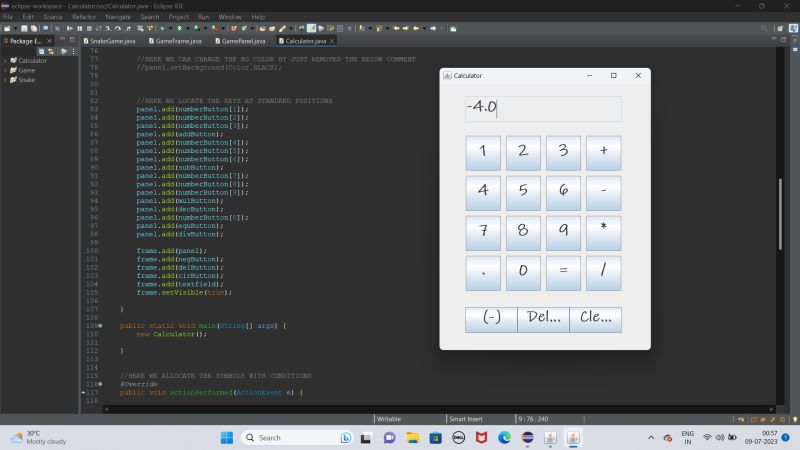The width and height of the screenshot is (800, 450).
Task: Click the Terminate icon in toolbar
Action: pyautogui.click(x=89, y=29)
